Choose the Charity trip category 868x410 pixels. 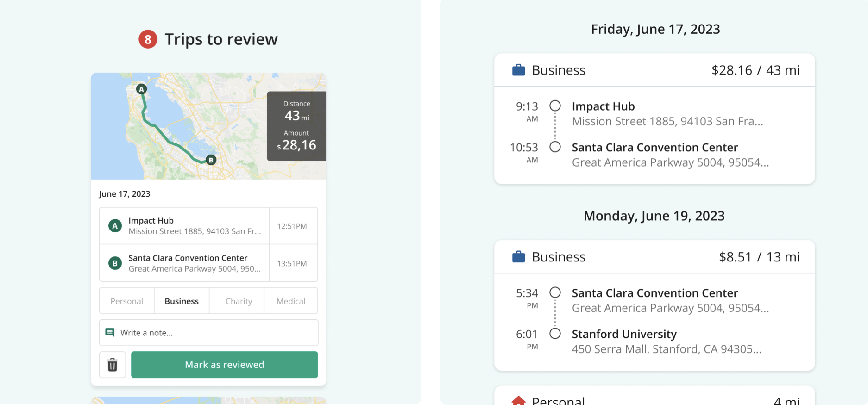(x=239, y=301)
